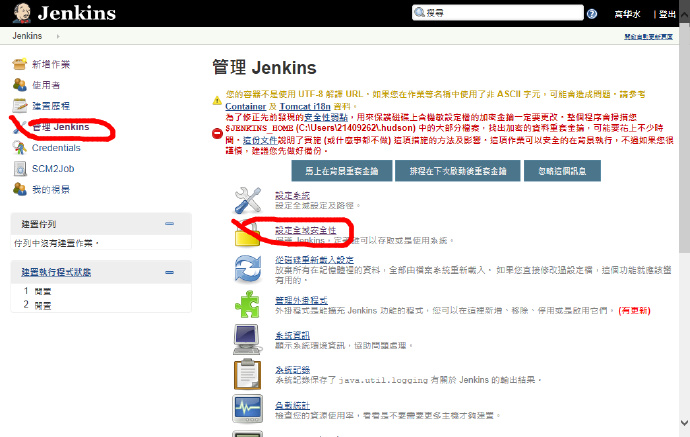Click the 管理 Jenkins page heading

[264, 68]
